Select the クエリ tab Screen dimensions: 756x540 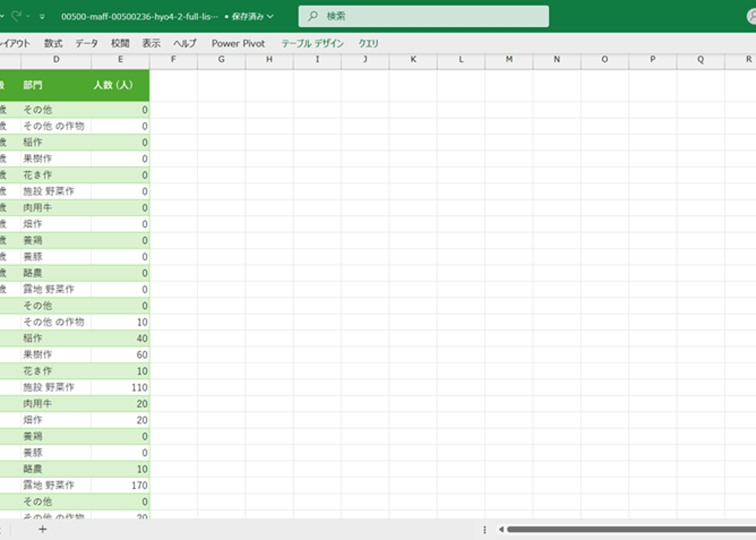pos(368,43)
